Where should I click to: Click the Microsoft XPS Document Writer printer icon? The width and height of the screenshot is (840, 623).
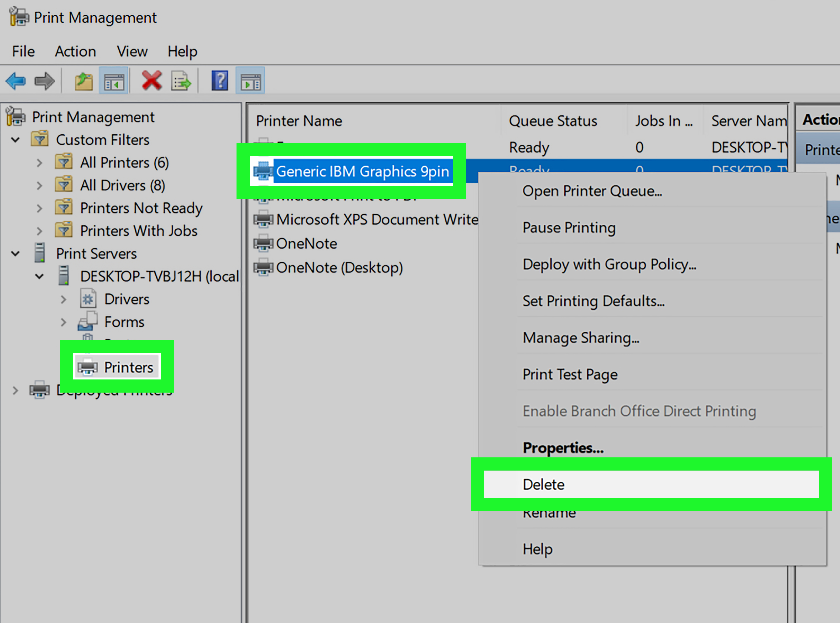pyautogui.click(x=263, y=219)
